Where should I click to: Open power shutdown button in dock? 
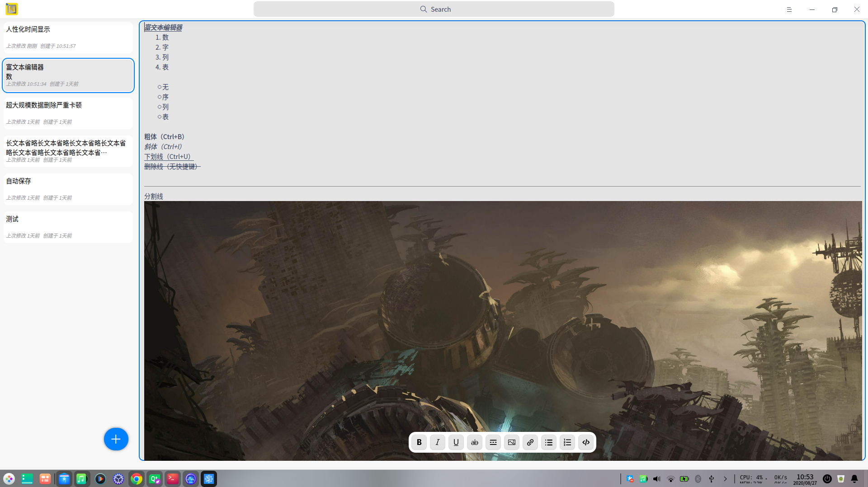coord(827,479)
